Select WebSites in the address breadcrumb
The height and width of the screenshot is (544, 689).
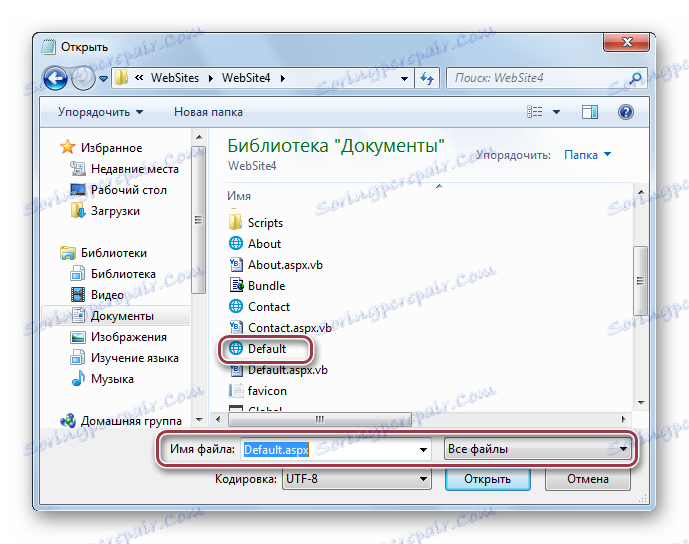point(175,78)
